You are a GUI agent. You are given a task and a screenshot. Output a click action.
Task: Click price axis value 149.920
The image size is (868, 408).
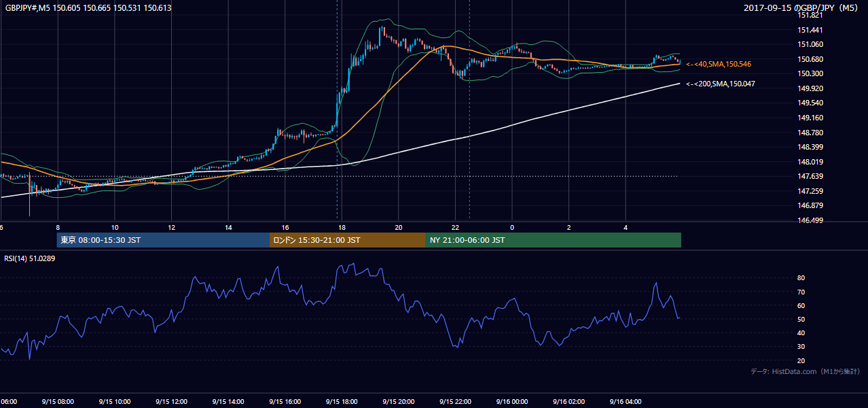point(811,88)
